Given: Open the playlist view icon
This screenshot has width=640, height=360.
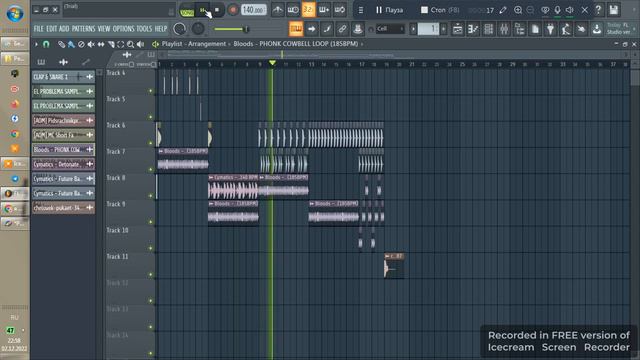Looking at the screenshot, I should (x=458, y=29).
